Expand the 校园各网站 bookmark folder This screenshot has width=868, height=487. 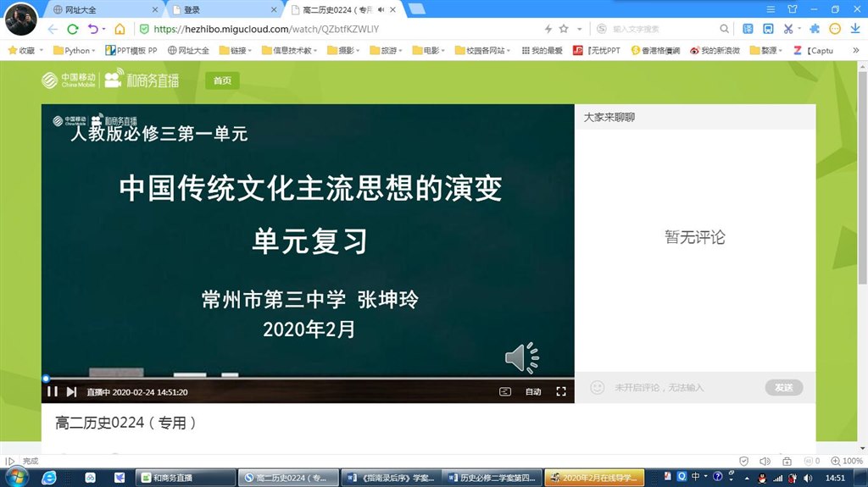coord(482,50)
